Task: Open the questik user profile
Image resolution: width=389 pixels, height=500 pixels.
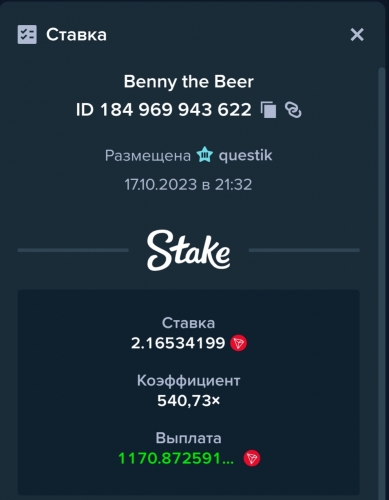Action: pyautogui.click(x=245, y=156)
